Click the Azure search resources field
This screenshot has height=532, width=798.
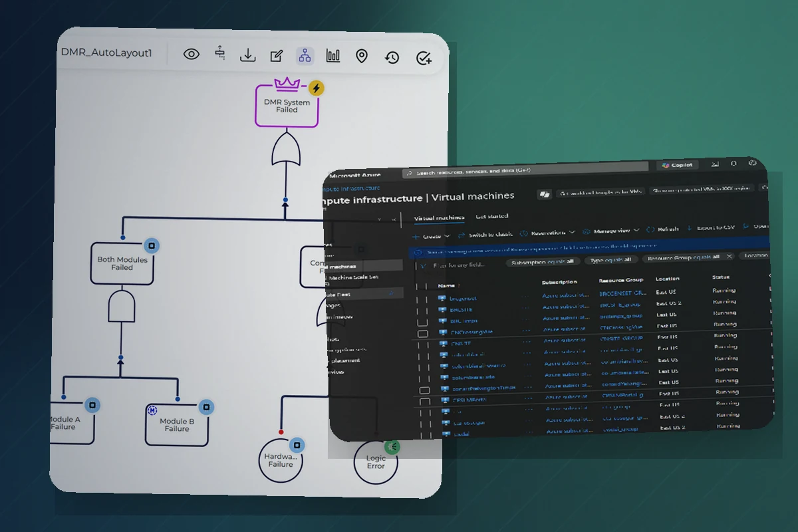(x=525, y=172)
